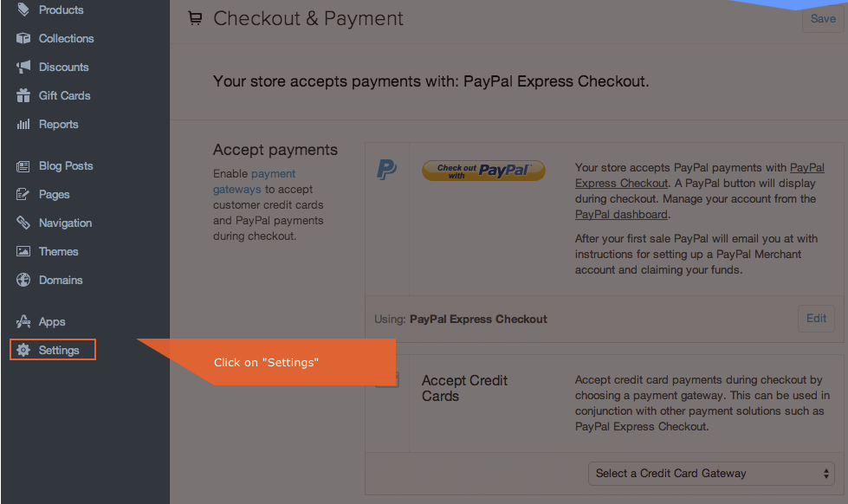The width and height of the screenshot is (848, 504).
Task: Click the Gift Cards gift icon
Action: (x=23, y=96)
